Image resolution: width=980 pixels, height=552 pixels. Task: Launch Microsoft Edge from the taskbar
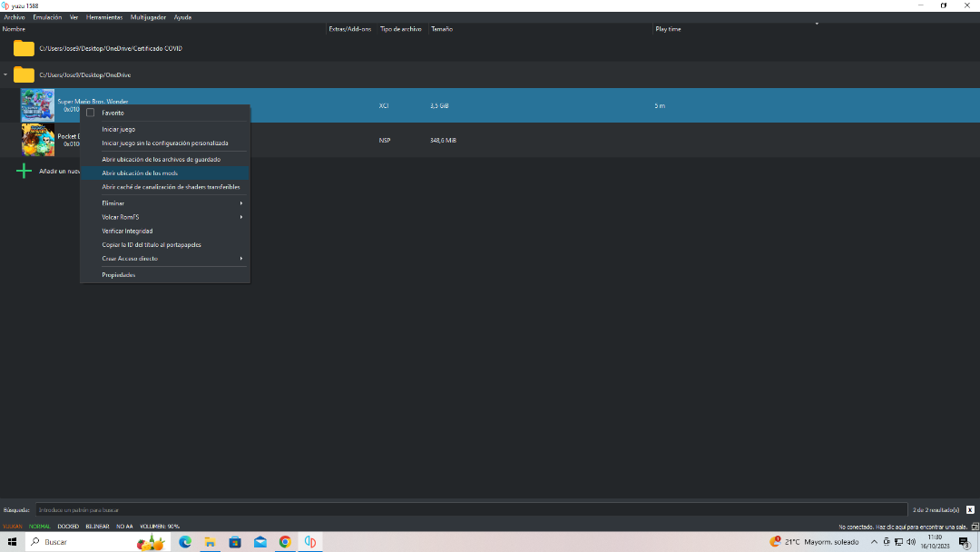click(185, 542)
